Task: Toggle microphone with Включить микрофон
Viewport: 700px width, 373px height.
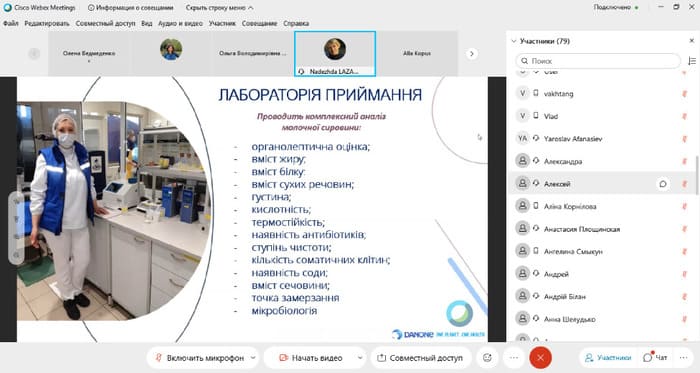Action: pos(199,358)
